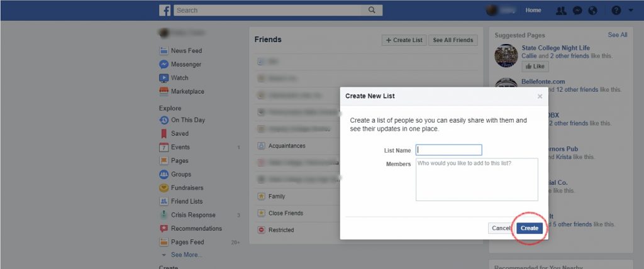Click the See All Friends button
This screenshot has width=644, height=269.
tap(453, 40)
